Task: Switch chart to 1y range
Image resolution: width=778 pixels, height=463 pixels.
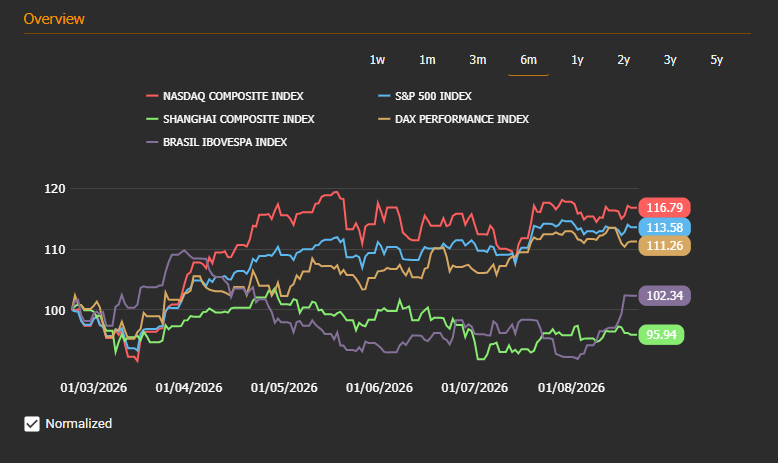Action: pos(577,60)
